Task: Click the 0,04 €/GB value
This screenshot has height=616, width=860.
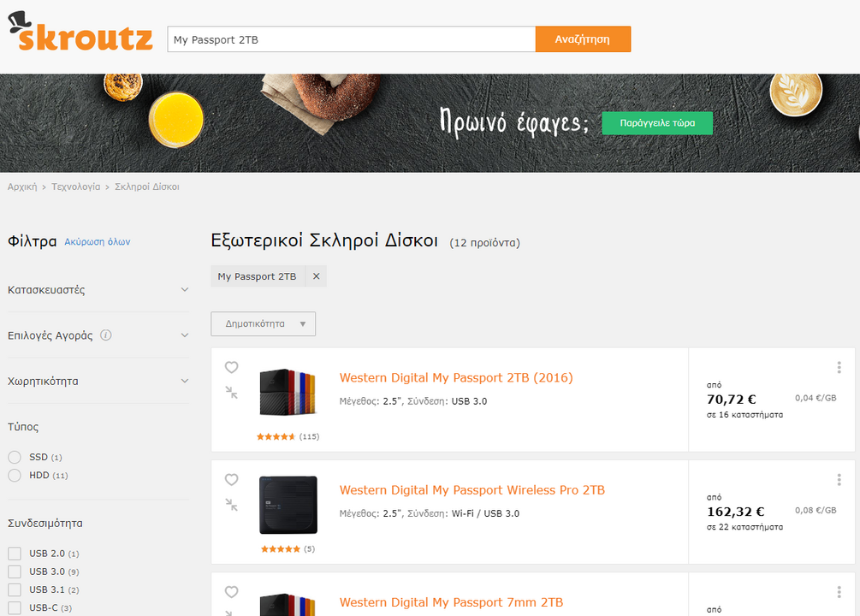Action: [816, 398]
